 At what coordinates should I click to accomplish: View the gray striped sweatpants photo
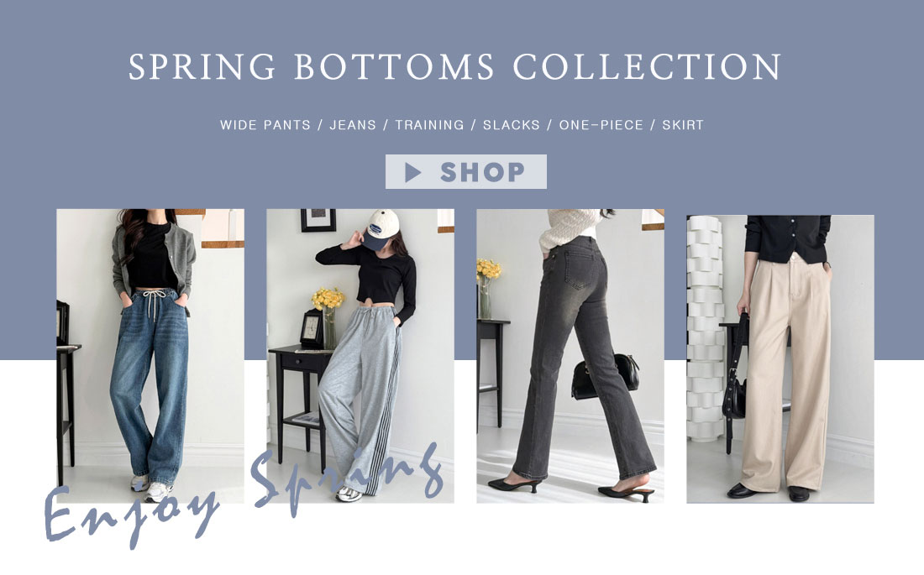360,356
